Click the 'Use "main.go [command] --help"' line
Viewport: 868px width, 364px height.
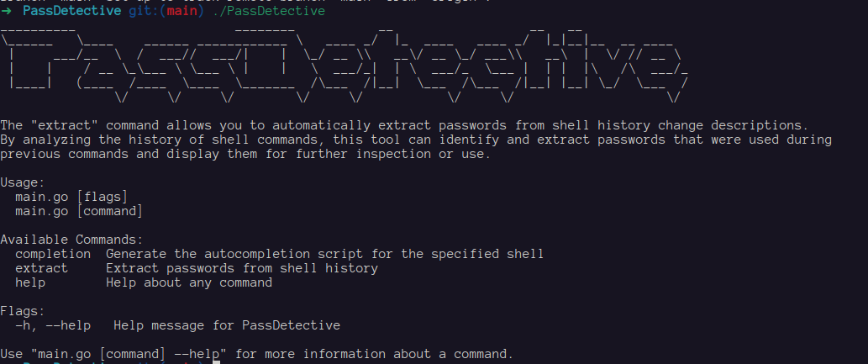257,354
